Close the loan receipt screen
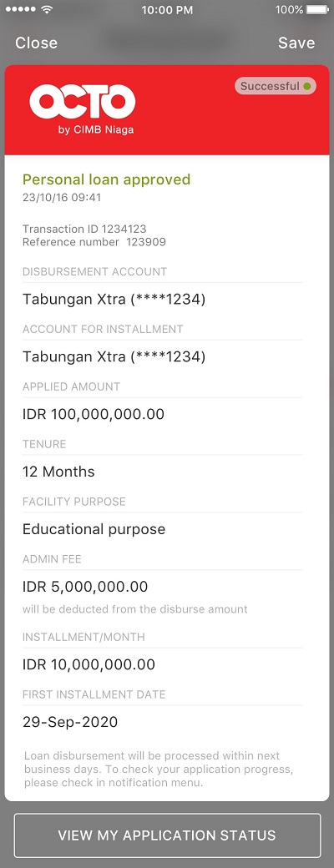The width and height of the screenshot is (334, 868). point(36,43)
